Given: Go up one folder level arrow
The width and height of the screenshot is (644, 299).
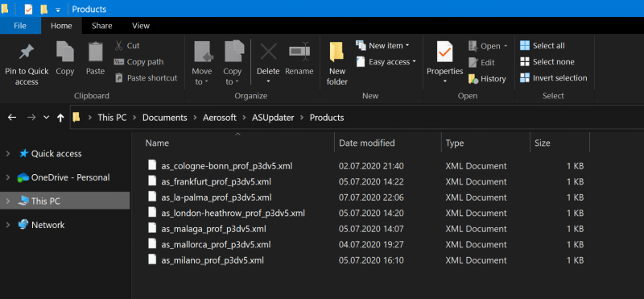Looking at the screenshot, I should point(60,118).
